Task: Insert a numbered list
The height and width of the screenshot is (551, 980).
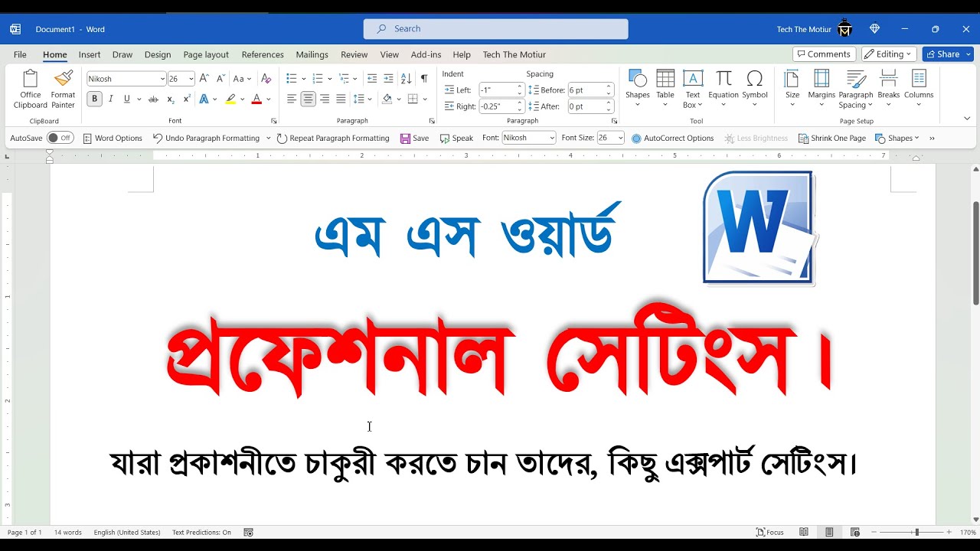Action: (x=318, y=79)
